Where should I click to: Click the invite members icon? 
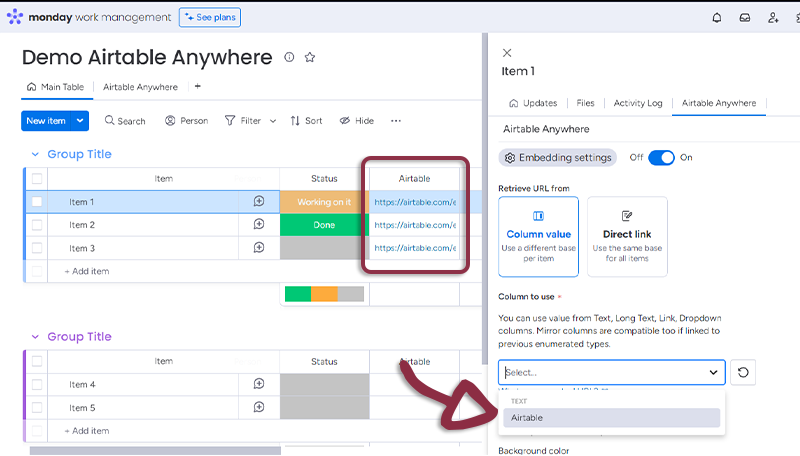click(773, 18)
